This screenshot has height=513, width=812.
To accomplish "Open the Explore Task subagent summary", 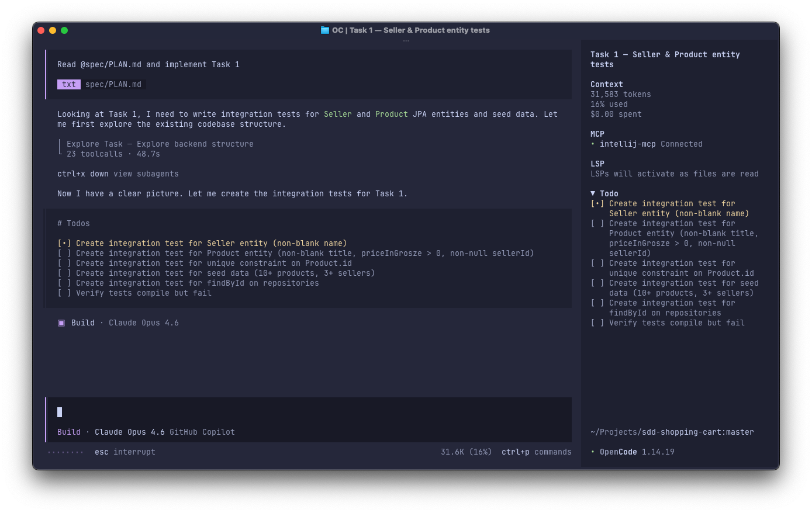I will click(x=160, y=144).
